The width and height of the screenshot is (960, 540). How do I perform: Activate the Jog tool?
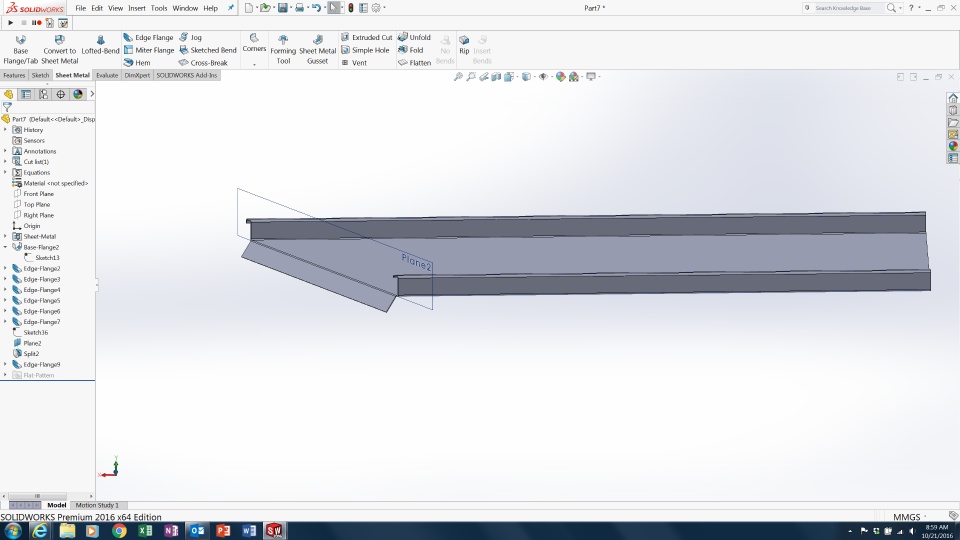tap(190, 37)
